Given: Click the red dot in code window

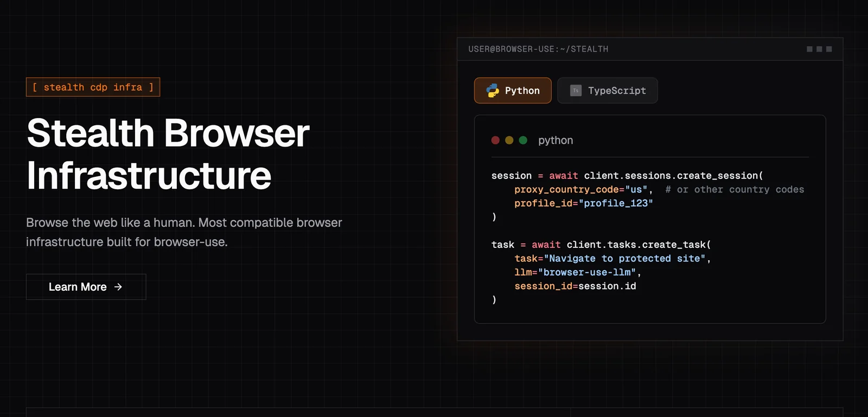Looking at the screenshot, I should tap(495, 140).
